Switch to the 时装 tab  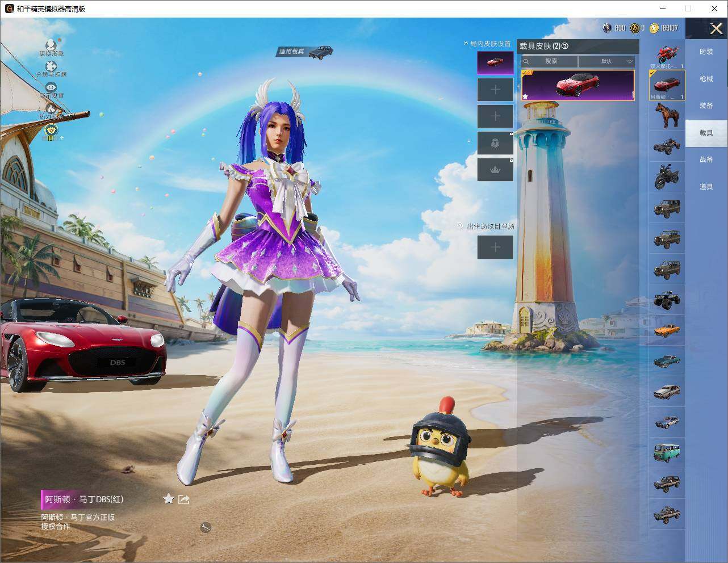(706, 52)
